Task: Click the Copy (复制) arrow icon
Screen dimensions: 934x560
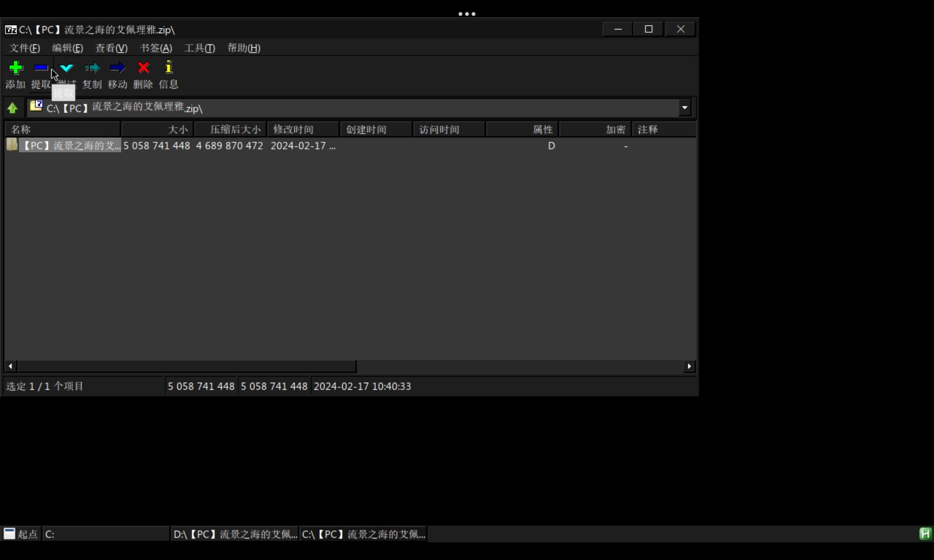Action: pos(92,68)
